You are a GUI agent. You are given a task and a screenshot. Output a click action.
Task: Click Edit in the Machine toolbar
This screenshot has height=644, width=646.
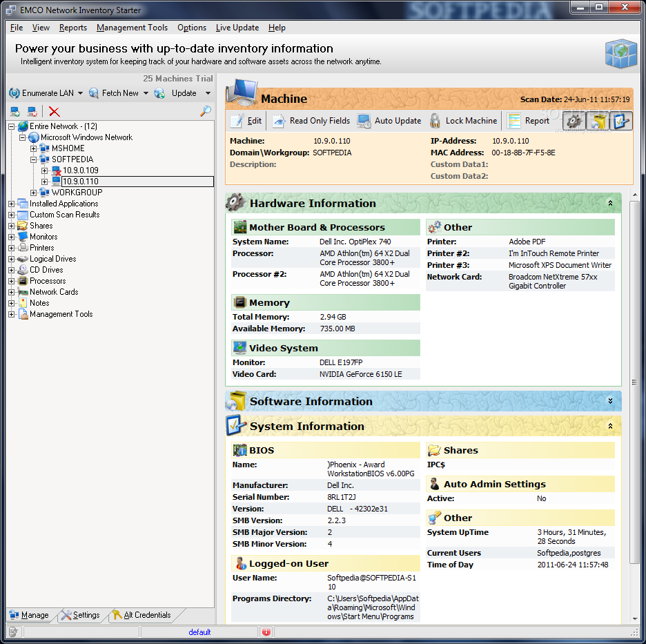(x=246, y=121)
